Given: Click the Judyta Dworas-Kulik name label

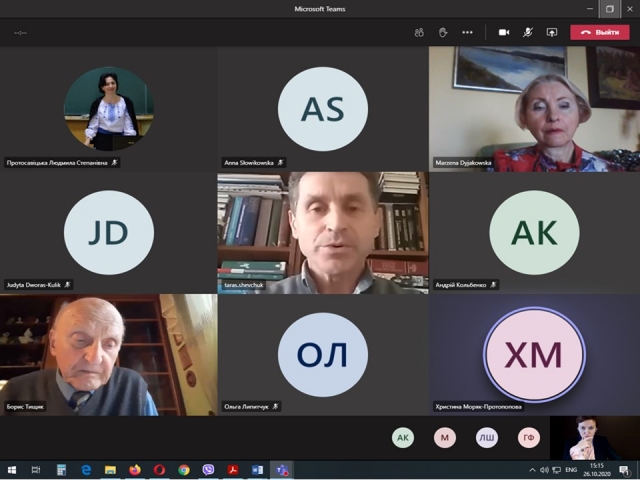Looking at the screenshot, I should [x=38, y=284].
